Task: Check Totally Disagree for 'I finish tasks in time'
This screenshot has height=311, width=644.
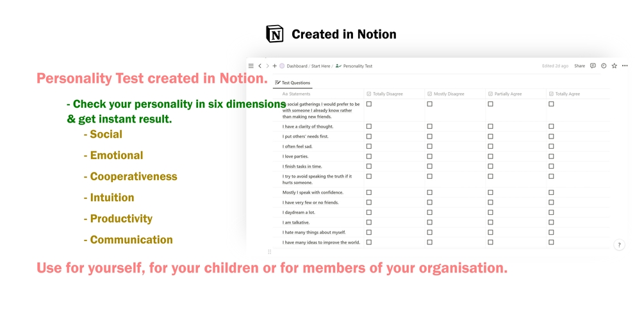Action: pos(369,166)
